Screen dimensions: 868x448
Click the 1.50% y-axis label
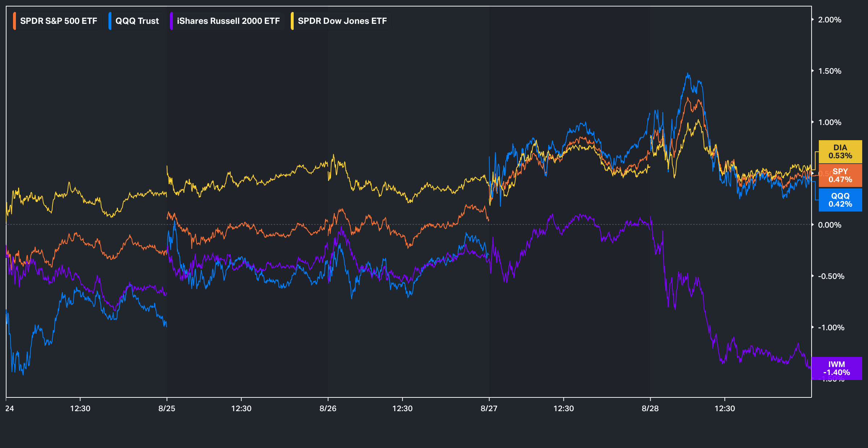830,71
